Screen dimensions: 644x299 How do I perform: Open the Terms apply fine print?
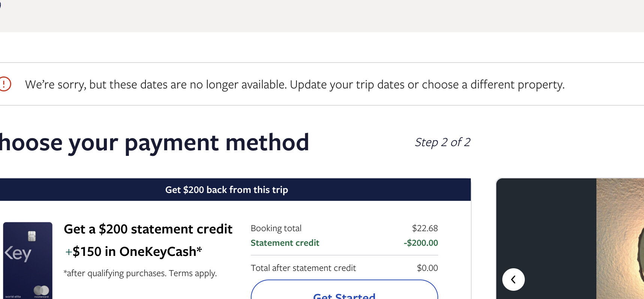(x=193, y=273)
